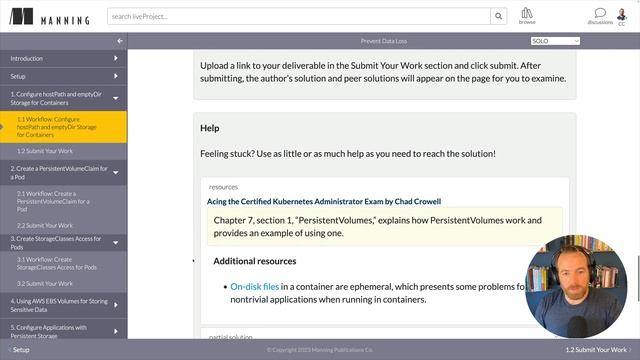Screen dimensions: 640x360
Task: Expand Configure Applications with Persistent Storage
Action: 116,331
